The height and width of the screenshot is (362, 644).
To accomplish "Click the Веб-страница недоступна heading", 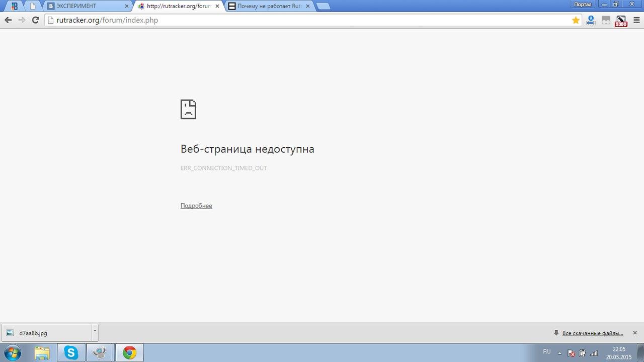I will click(247, 149).
